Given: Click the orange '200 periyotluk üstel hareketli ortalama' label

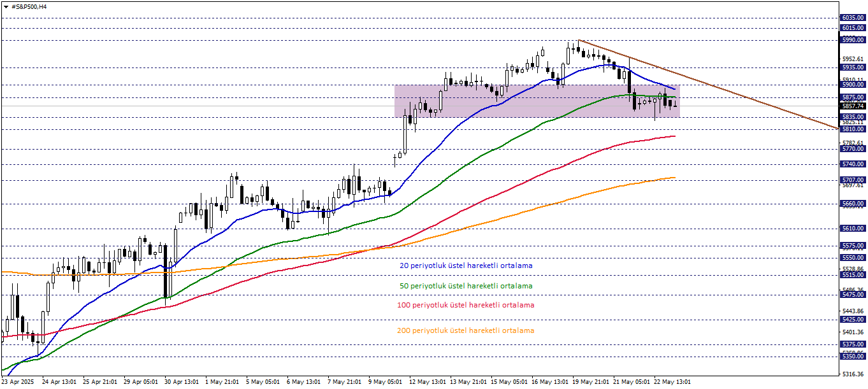Looking at the screenshot, I should pos(465,330).
